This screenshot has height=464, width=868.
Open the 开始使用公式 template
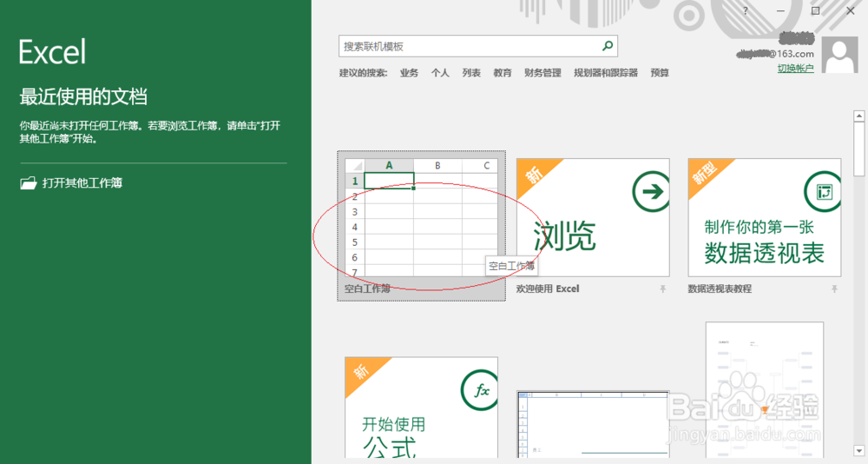tap(421, 408)
